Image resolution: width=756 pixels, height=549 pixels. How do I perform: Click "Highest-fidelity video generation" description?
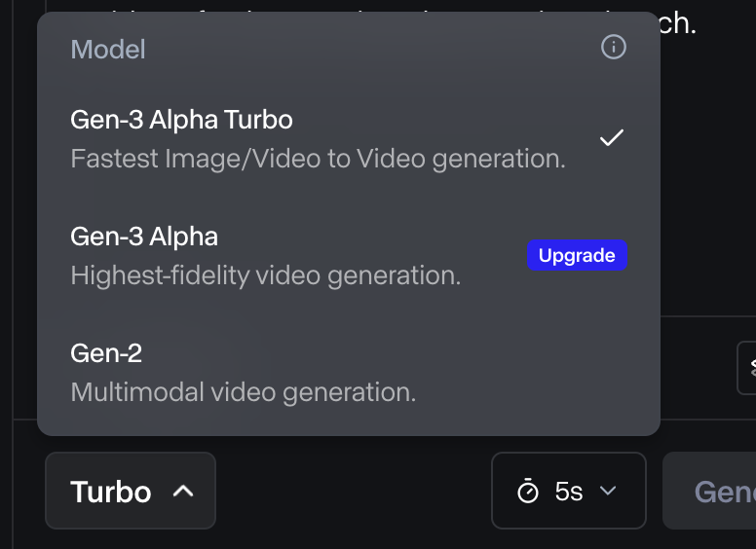pos(266,275)
